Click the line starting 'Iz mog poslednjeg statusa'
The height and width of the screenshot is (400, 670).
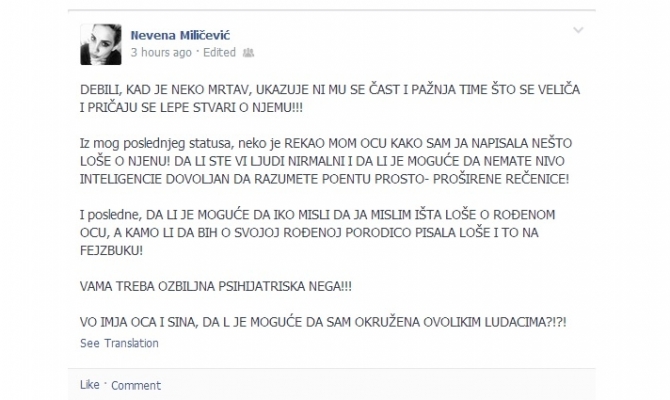click(326, 143)
